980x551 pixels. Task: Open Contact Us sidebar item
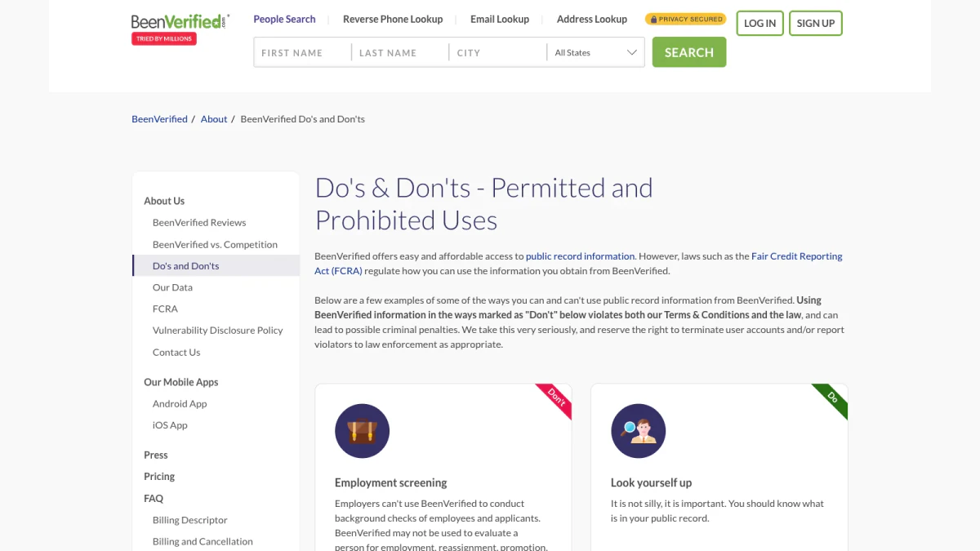coord(176,353)
